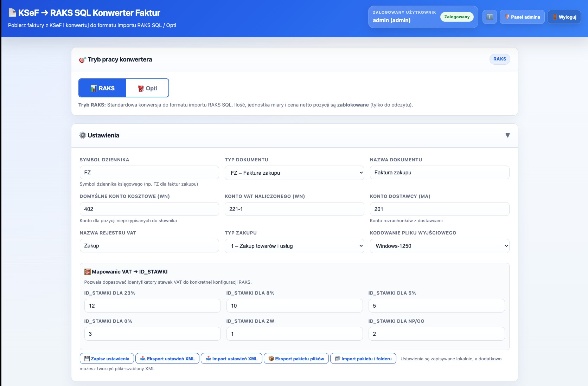Click the door icon on Wyloguj
588x386 pixels.
click(x=555, y=17)
